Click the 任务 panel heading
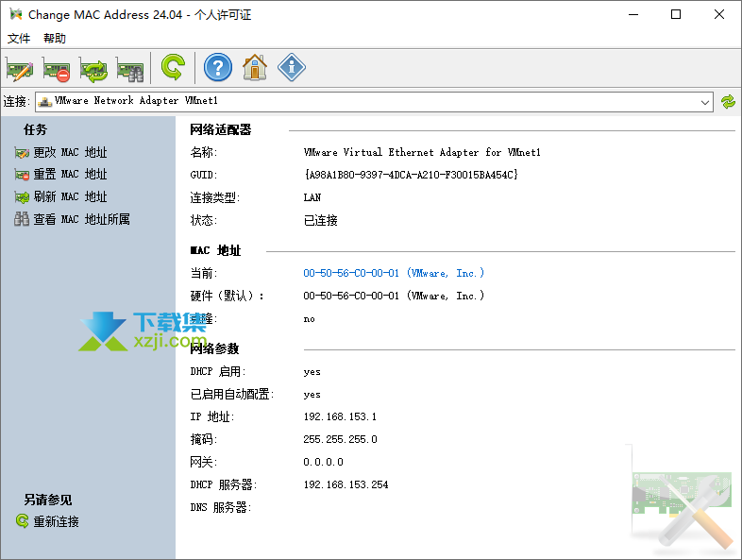Screen dimensions: 742x560 tap(36, 129)
